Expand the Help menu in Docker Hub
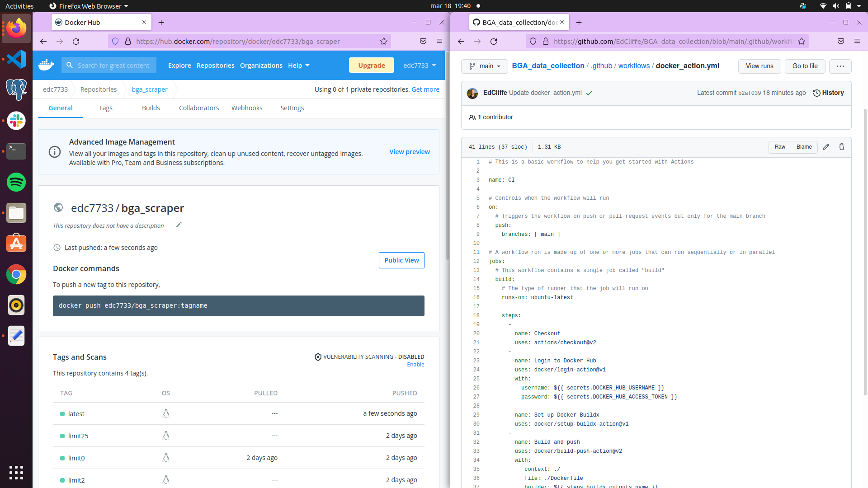Image resolution: width=868 pixels, height=488 pixels. 298,65
